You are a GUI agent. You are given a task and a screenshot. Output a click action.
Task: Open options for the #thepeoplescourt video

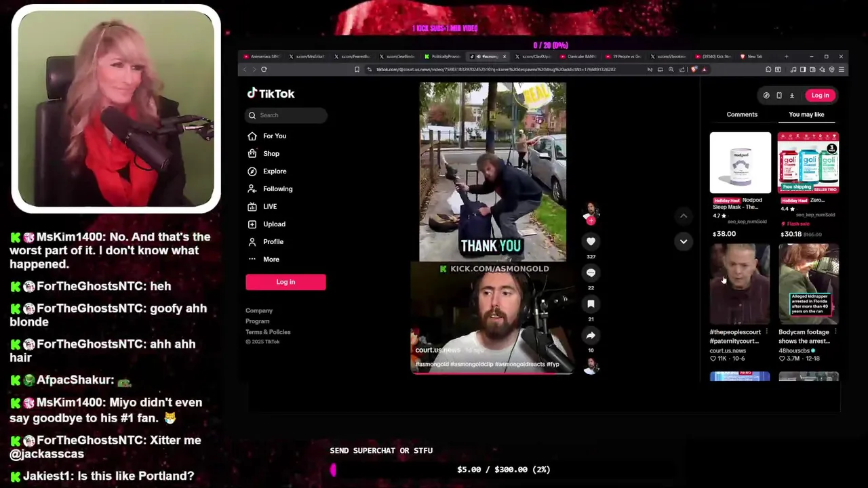point(767,332)
